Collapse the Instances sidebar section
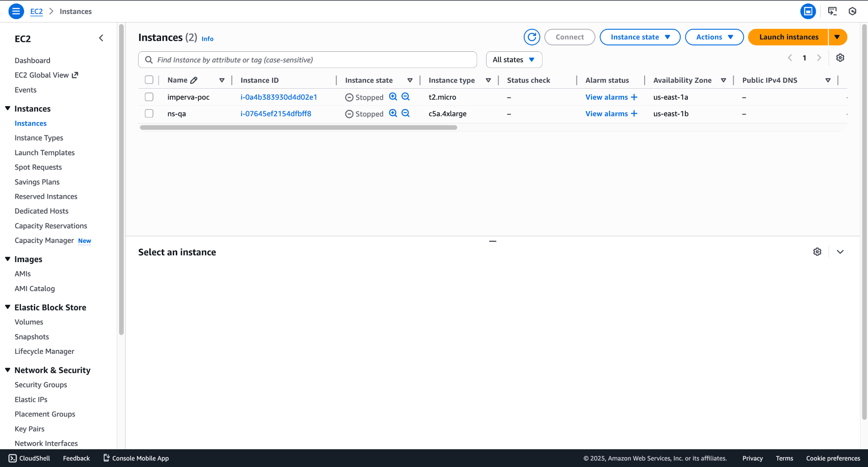This screenshot has height=467, width=868. point(8,108)
